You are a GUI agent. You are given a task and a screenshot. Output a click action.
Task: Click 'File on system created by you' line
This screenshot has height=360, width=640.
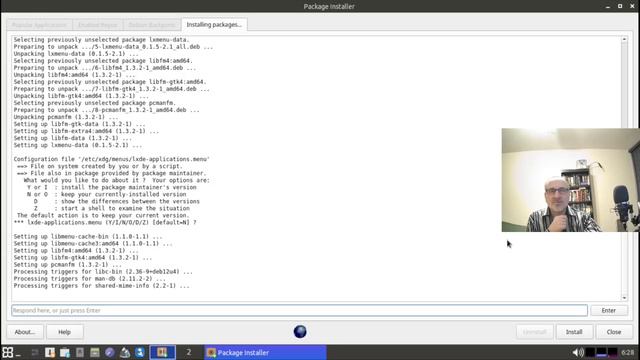pos(100,166)
